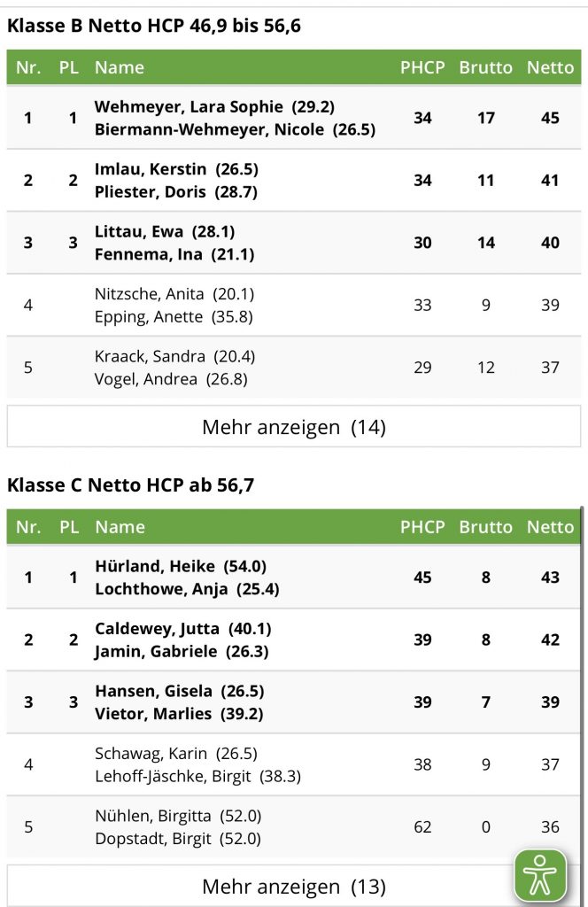
Task: Select Nitzsche, Anita row
Action: (x=294, y=306)
